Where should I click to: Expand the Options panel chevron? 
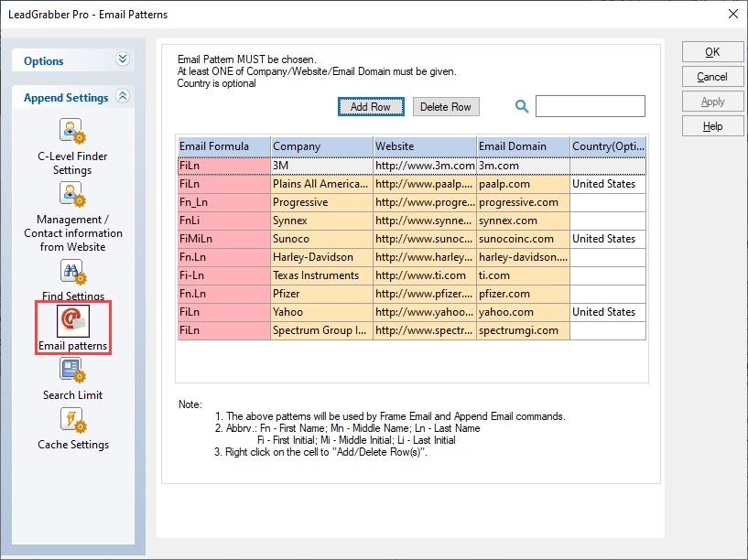[123, 59]
